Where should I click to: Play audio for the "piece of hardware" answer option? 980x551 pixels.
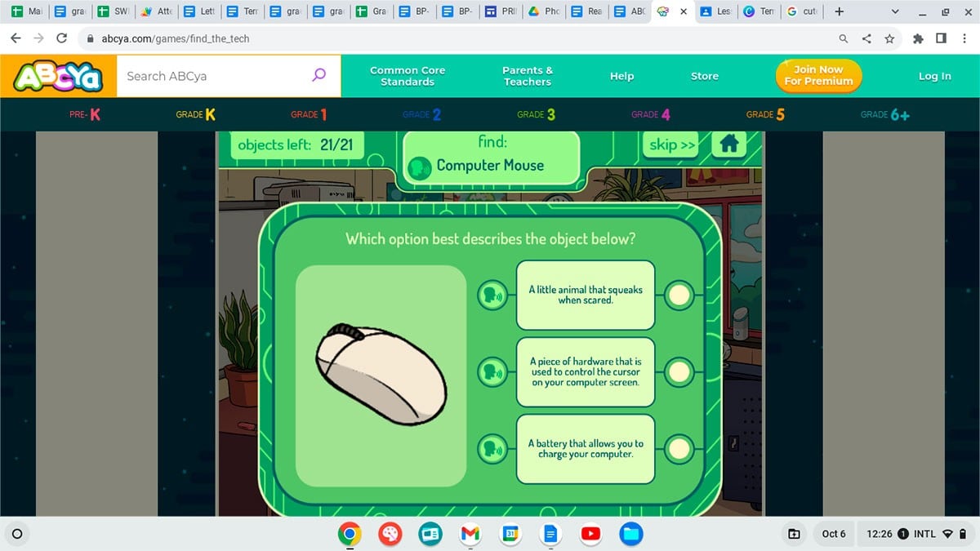492,371
